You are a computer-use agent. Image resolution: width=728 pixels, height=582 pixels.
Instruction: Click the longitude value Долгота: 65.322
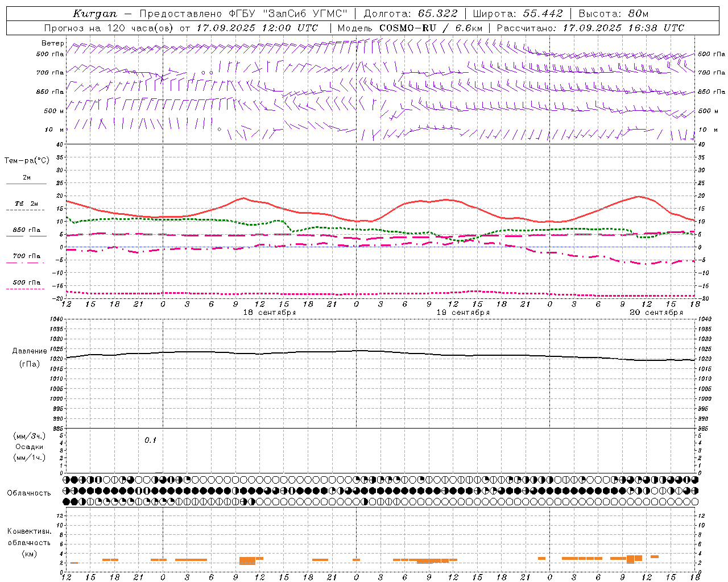[411, 14]
